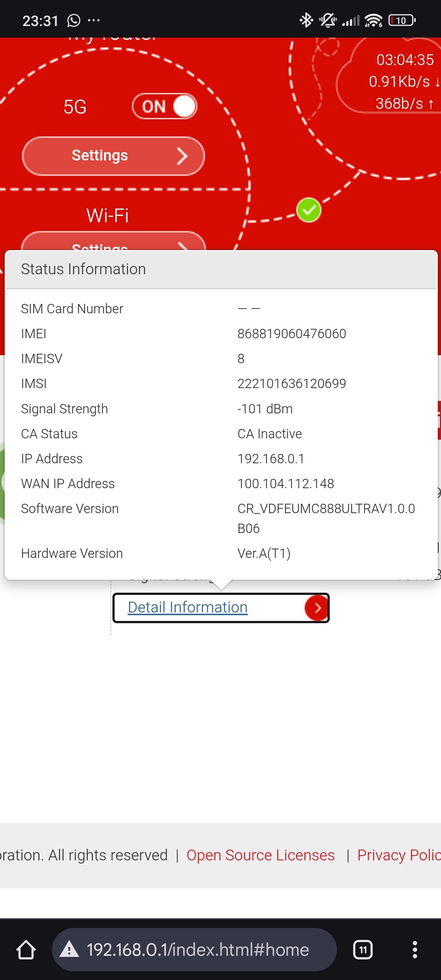Tap the browser home icon
Screen dimensions: 441x980
[x=26, y=950]
